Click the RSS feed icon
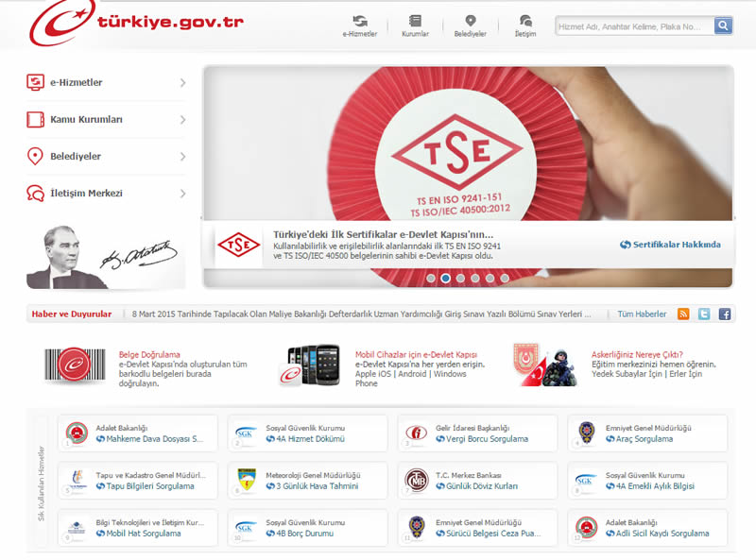Screen dimensions: 756x560 point(683,314)
